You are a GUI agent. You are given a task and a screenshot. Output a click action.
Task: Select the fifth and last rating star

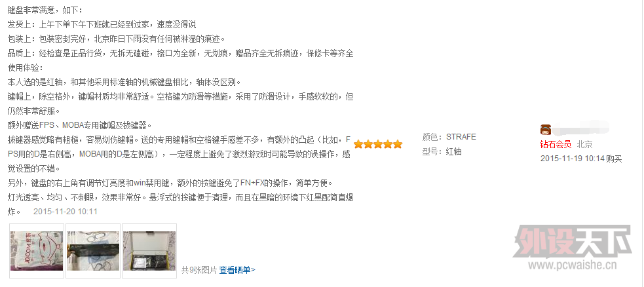point(398,144)
